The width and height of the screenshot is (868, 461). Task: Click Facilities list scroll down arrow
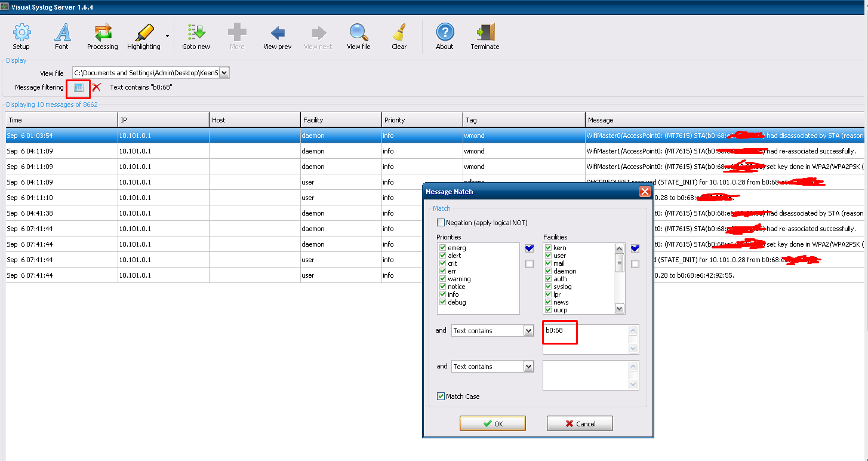(620, 309)
